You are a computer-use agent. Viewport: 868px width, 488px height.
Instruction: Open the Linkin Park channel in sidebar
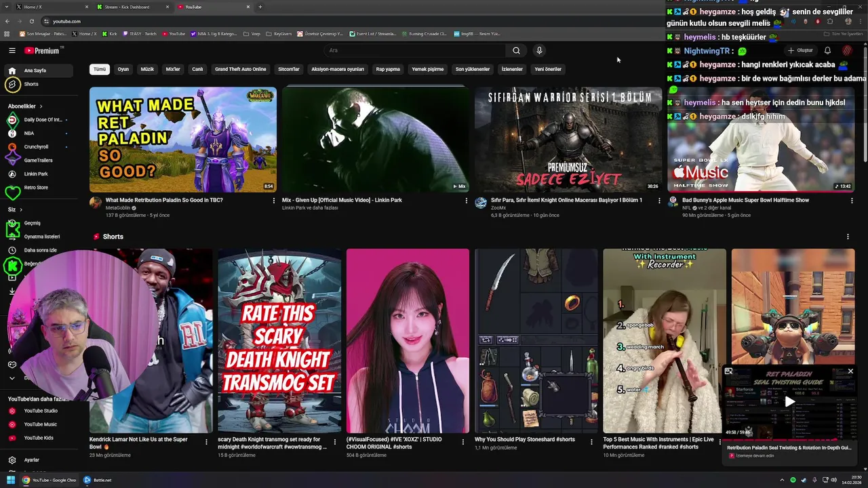click(36, 174)
